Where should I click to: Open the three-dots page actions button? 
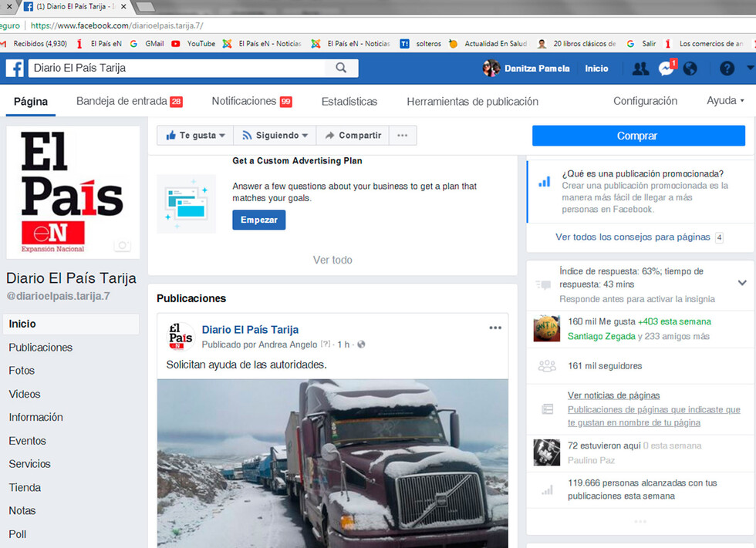(x=403, y=136)
